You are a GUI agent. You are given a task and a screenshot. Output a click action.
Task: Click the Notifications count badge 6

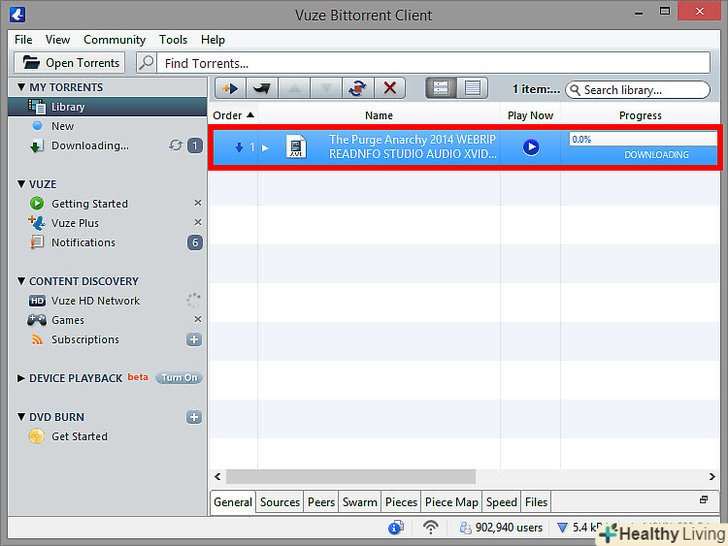coord(195,242)
